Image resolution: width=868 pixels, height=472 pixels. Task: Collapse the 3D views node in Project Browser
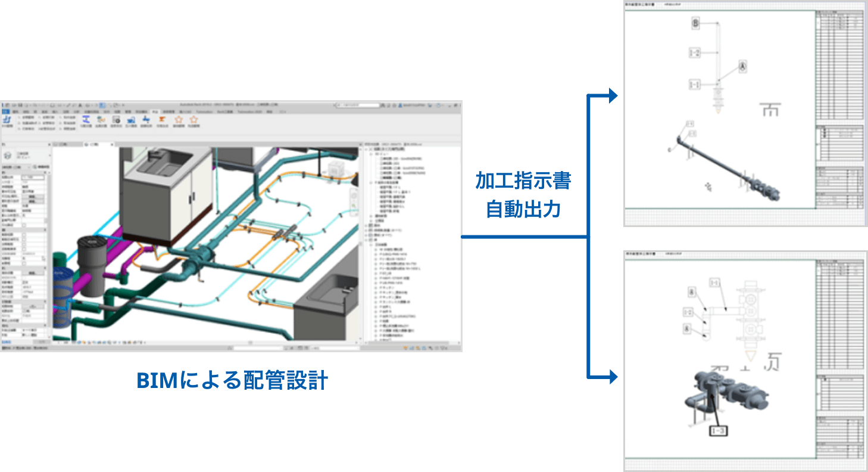click(x=371, y=154)
